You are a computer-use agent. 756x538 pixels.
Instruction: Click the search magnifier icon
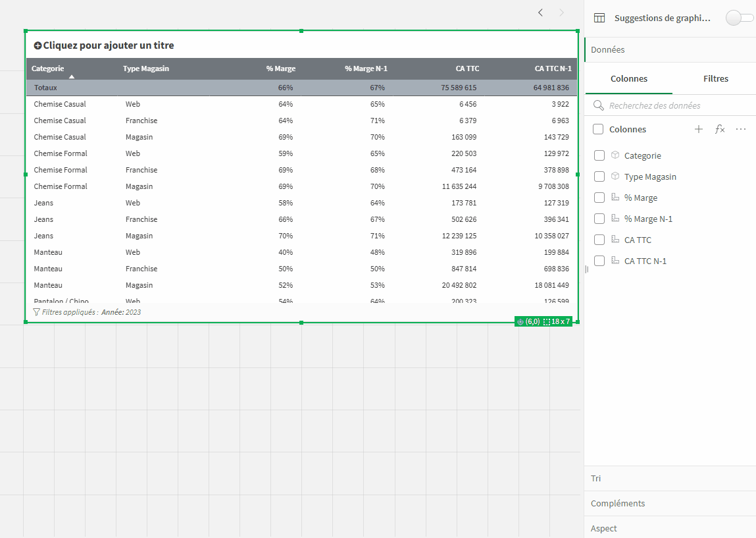point(598,105)
